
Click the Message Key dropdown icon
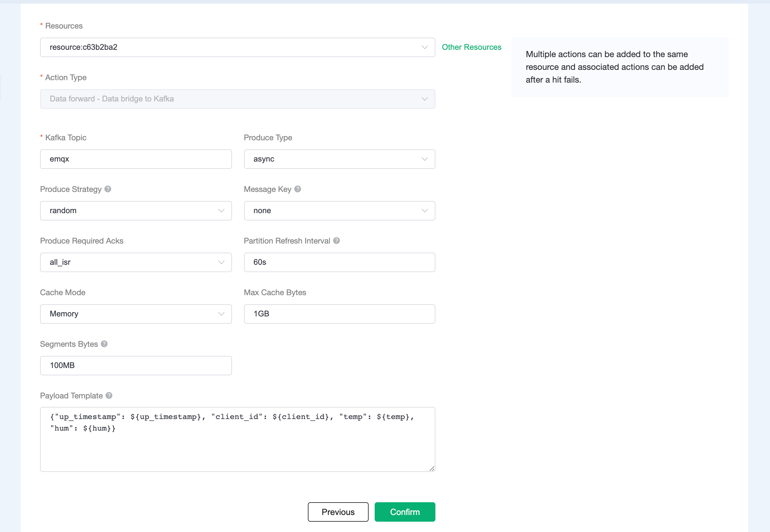(x=426, y=211)
